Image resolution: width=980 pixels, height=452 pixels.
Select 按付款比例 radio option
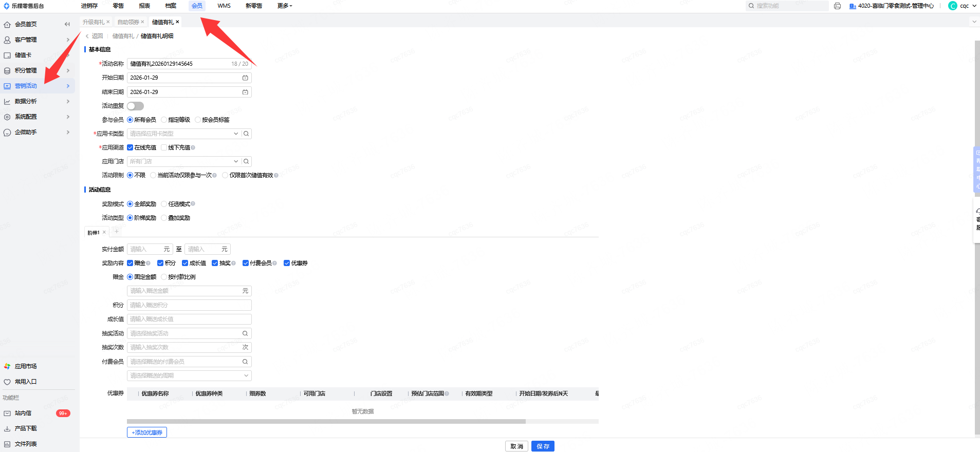click(164, 277)
